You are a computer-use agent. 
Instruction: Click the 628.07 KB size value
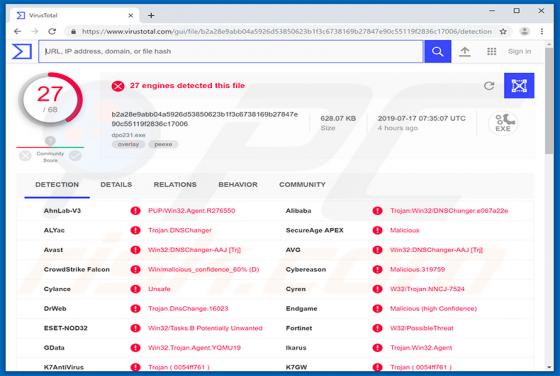(338, 119)
